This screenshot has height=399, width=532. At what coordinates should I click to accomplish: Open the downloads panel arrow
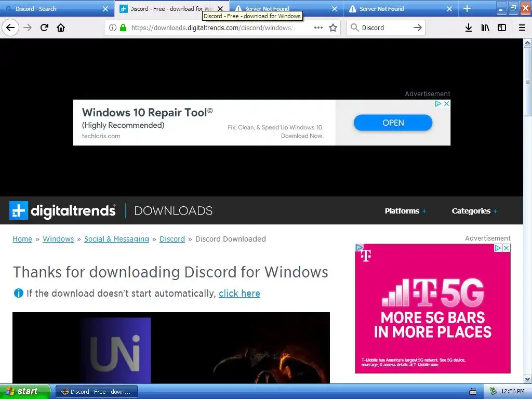coord(468,28)
